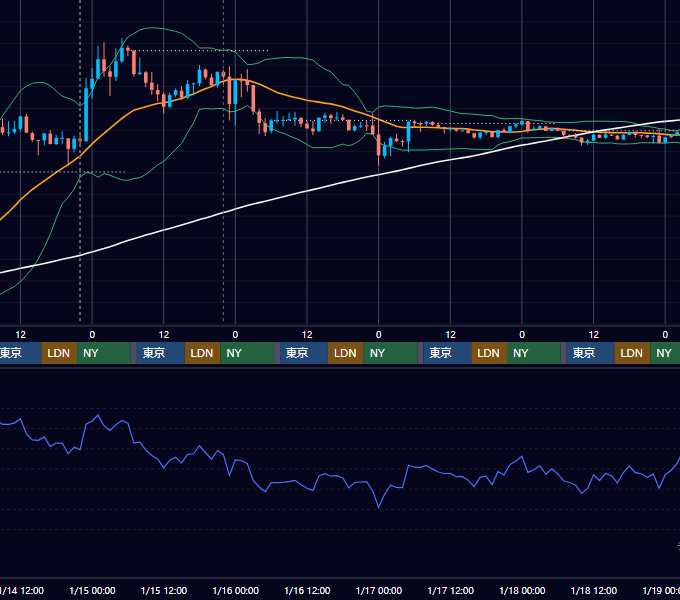
Task: Click the 1/18 00:00 date label
Action: tap(522, 590)
